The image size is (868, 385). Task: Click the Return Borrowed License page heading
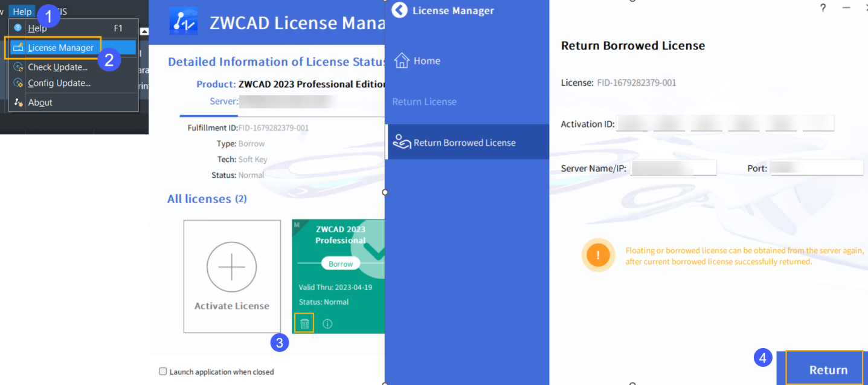point(633,46)
